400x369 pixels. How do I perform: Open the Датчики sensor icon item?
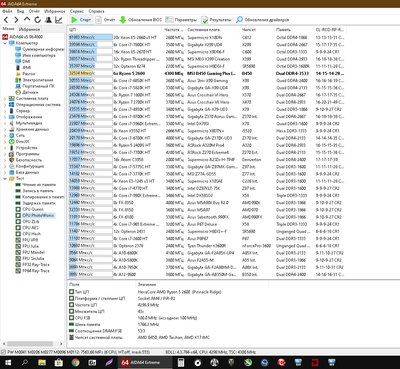point(18,92)
